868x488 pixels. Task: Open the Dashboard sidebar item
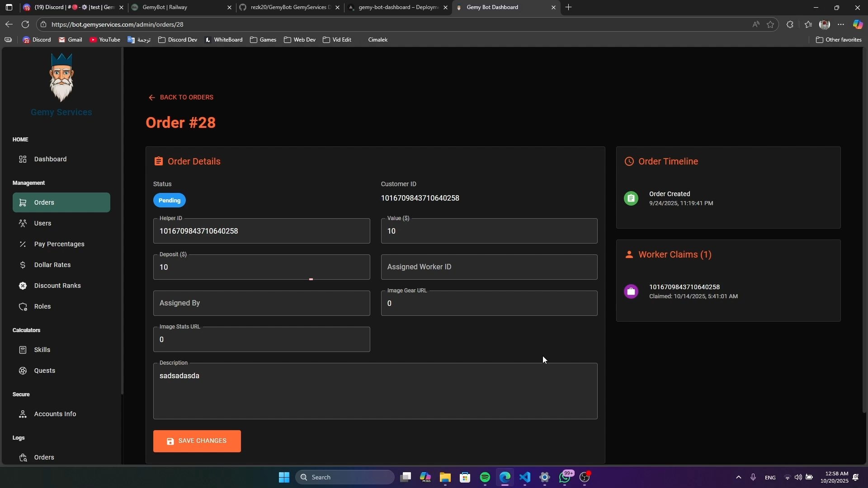(x=50, y=159)
